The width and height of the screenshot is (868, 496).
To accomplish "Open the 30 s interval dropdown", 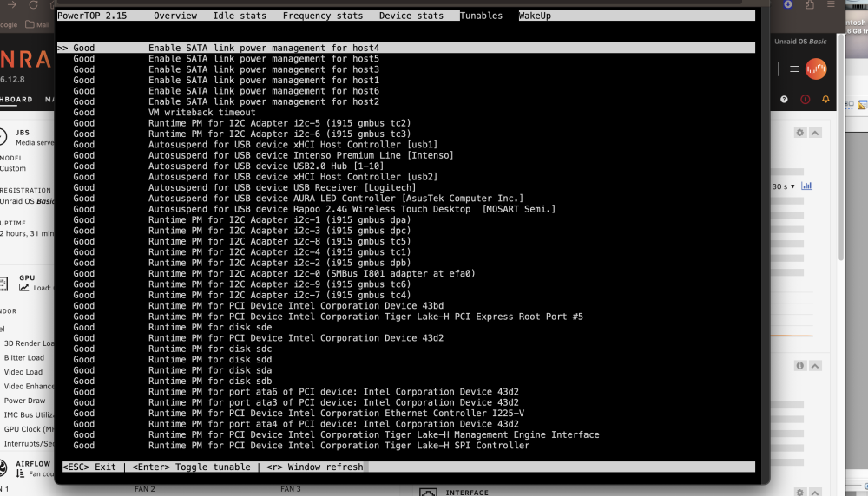I will pyautogui.click(x=783, y=186).
